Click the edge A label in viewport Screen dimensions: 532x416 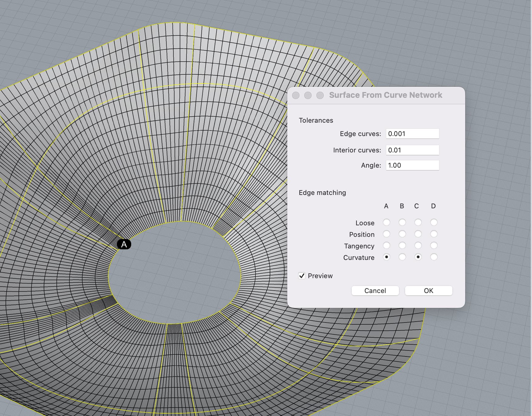click(x=124, y=244)
